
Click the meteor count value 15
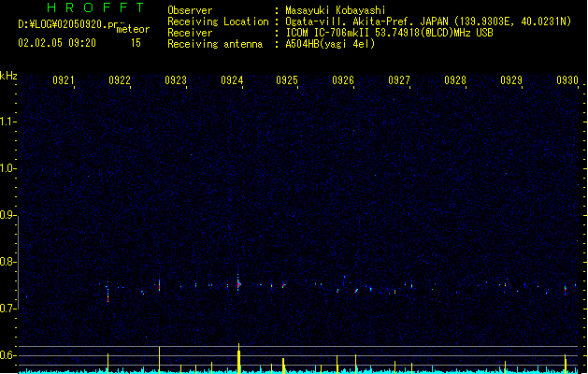pos(136,43)
